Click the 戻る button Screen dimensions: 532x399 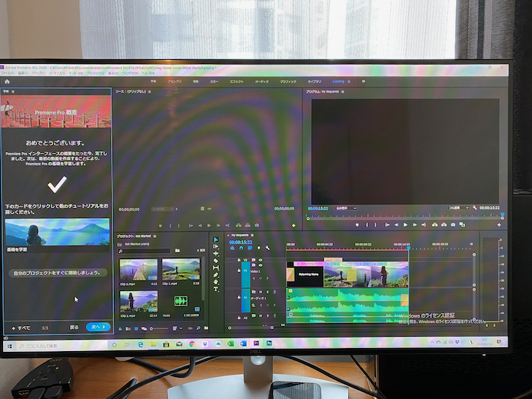click(x=74, y=328)
